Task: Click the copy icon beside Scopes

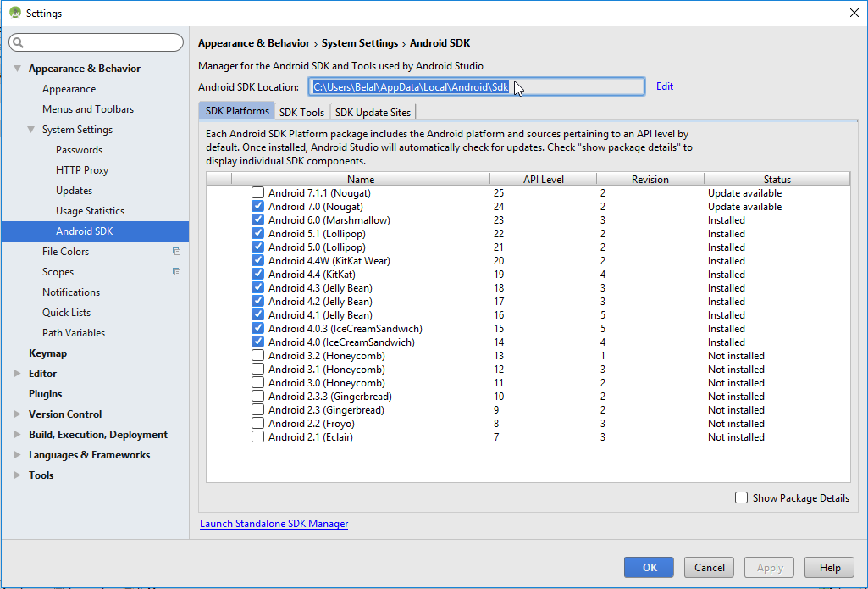Action: [x=177, y=272]
